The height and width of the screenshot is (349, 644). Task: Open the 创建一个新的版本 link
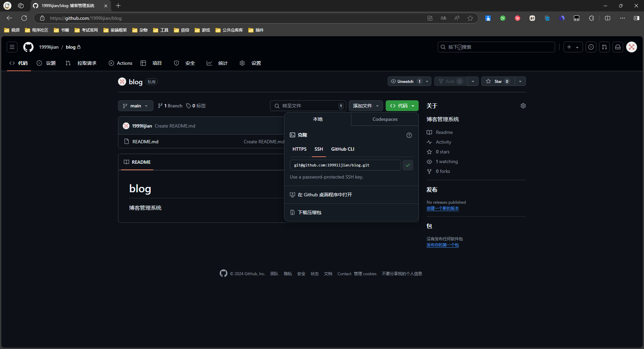click(443, 208)
